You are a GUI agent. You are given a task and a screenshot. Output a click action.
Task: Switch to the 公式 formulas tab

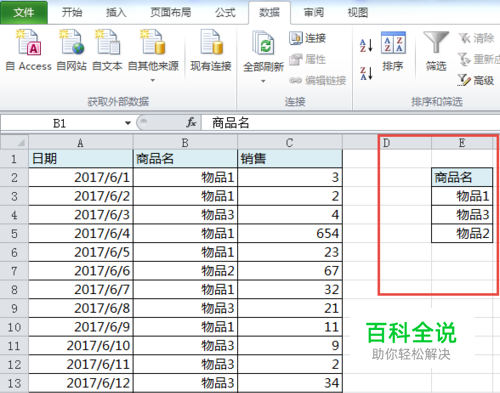click(225, 12)
